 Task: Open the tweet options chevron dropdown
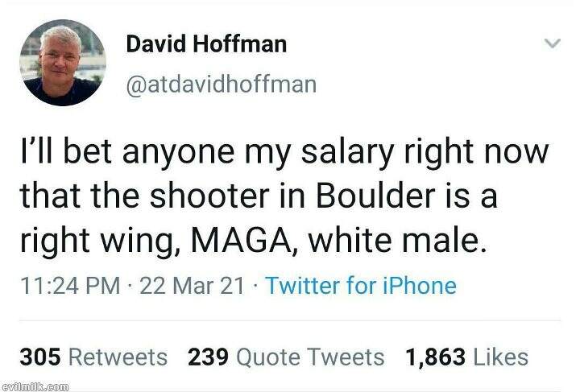[552, 43]
